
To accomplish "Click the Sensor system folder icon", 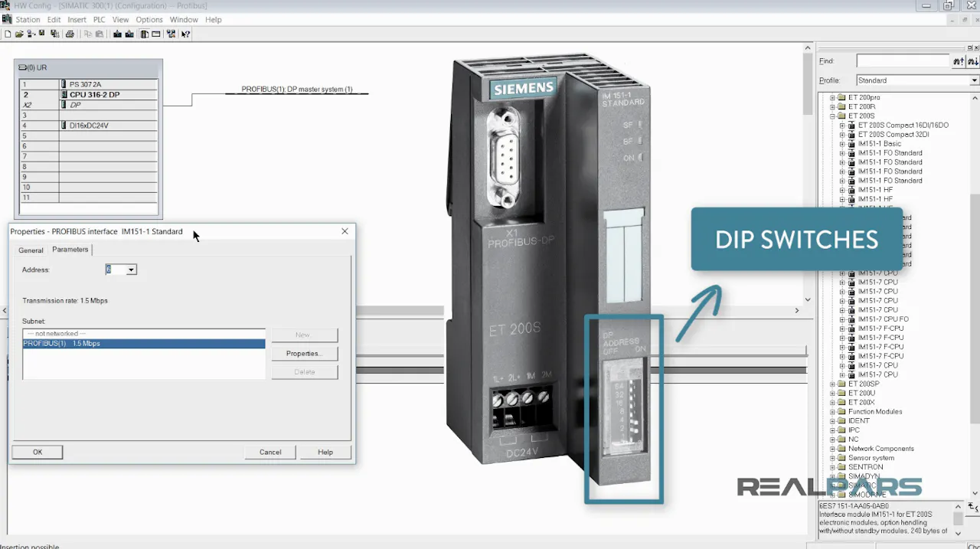I will pyautogui.click(x=841, y=458).
